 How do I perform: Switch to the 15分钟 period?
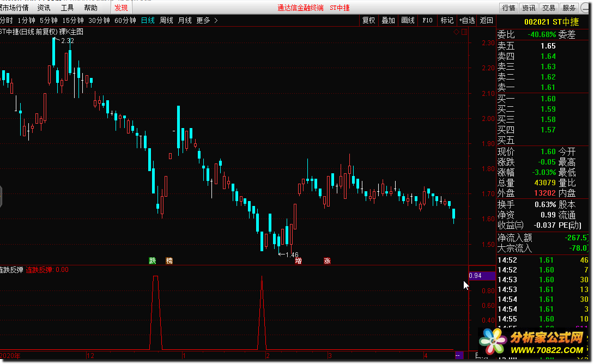pyautogui.click(x=73, y=21)
